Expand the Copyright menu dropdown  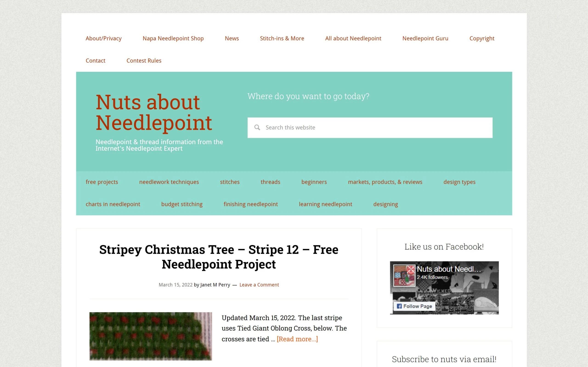(x=482, y=38)
